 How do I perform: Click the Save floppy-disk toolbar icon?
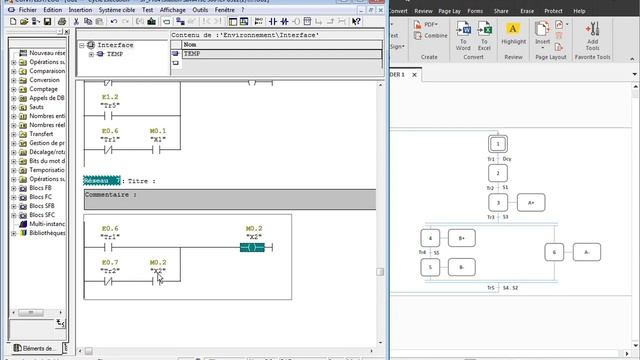click(x=47, y=21)
